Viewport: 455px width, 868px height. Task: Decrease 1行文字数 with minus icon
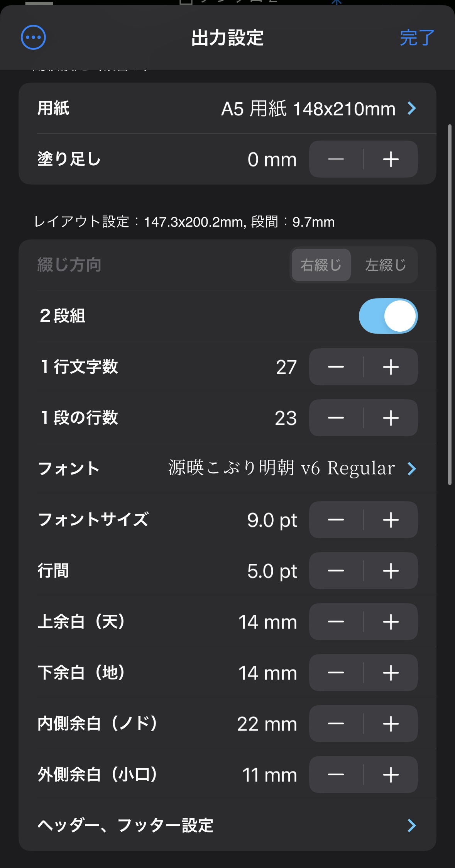tap(336, 367)
